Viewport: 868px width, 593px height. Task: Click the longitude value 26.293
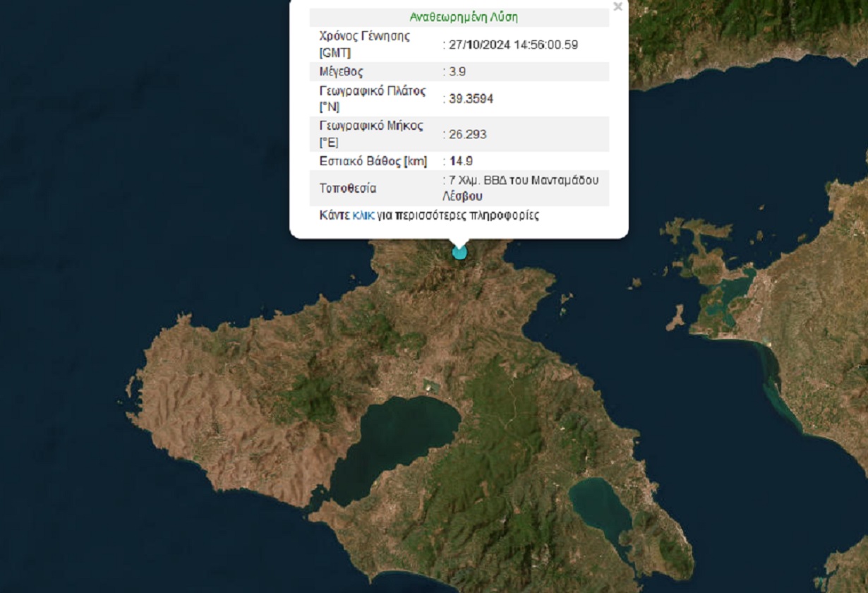tap(467, 134)
